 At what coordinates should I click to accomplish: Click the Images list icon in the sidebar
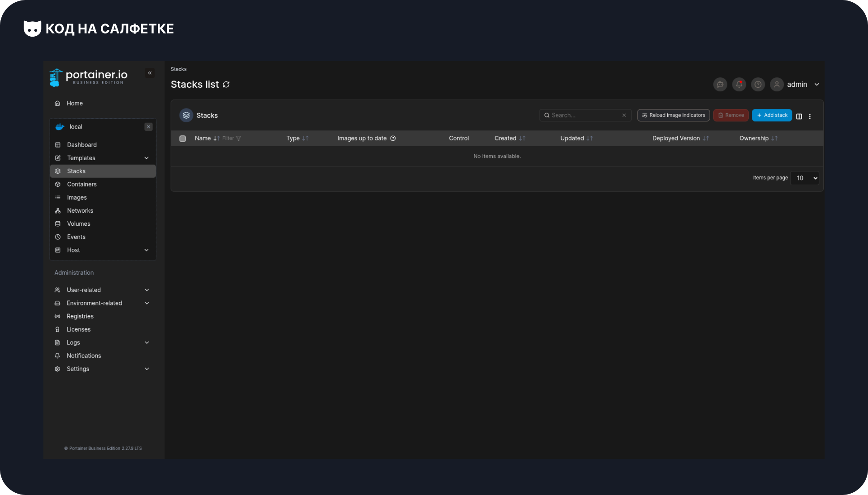pos(58,197)
